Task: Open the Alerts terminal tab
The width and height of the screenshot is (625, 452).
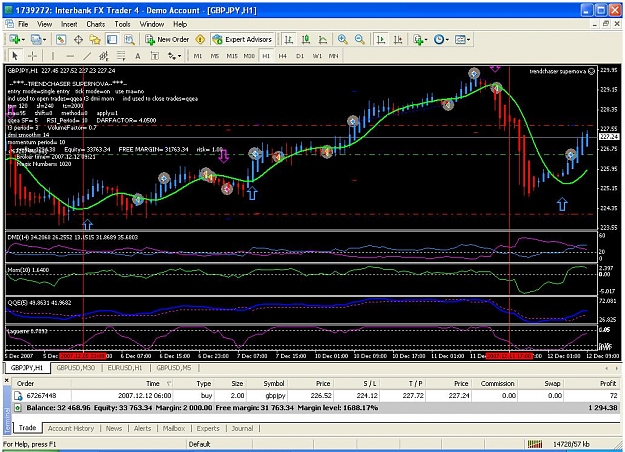Action: tap(142, 428)
